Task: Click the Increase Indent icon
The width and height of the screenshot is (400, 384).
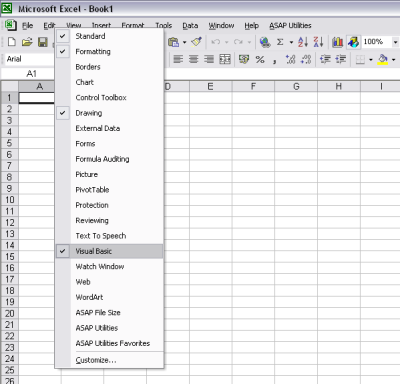Action: point(341,59)
